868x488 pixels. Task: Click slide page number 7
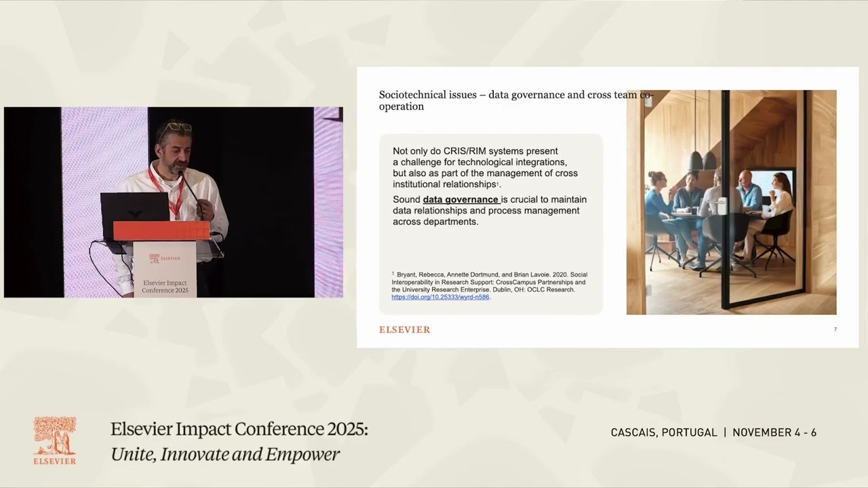point(835,329)
